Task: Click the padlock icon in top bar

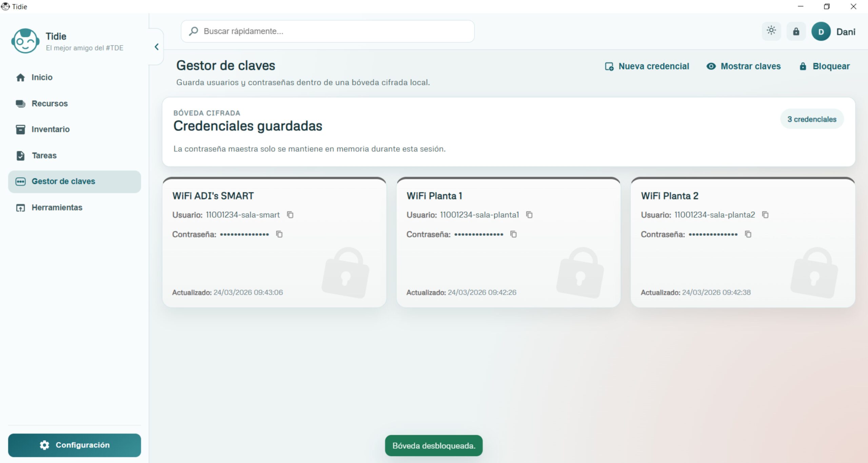Action: click(x=796, y=32)
